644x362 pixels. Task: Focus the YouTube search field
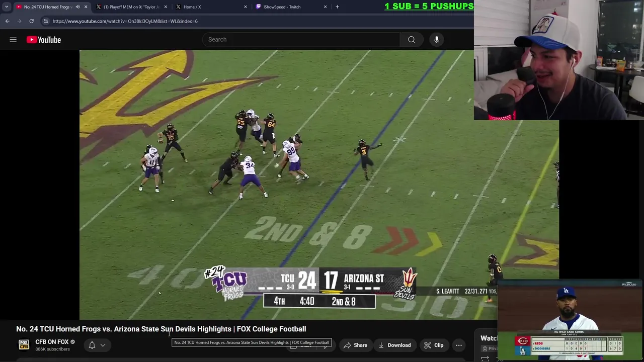coord(301,40)
